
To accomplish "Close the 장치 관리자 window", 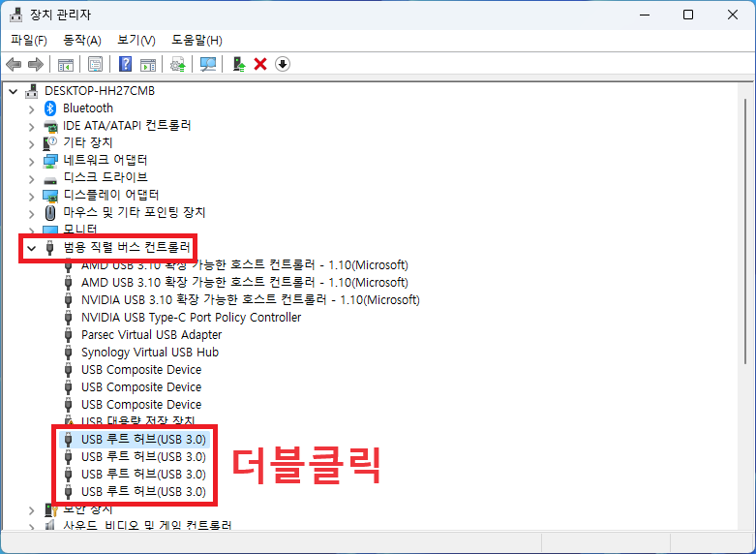I will coord(733,15).
